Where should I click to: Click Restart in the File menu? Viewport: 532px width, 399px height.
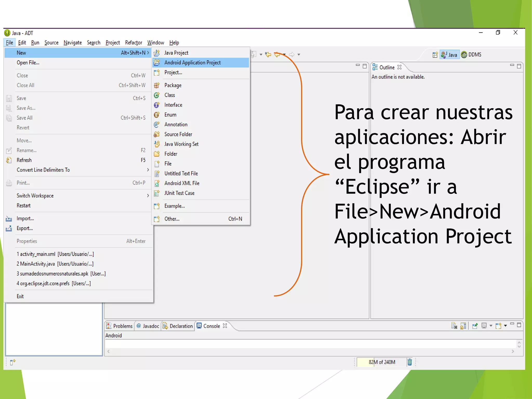click(x=78, y=205)
